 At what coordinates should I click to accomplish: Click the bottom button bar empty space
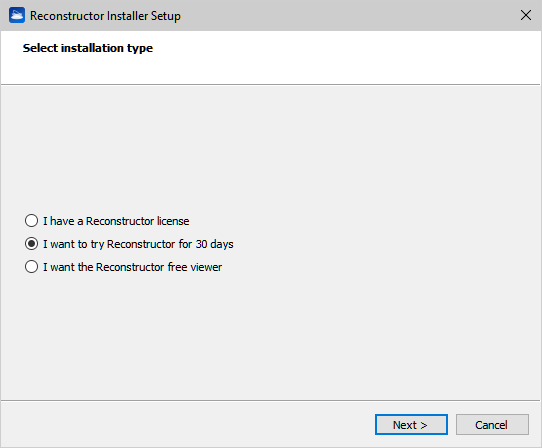[x=187, y=424]
